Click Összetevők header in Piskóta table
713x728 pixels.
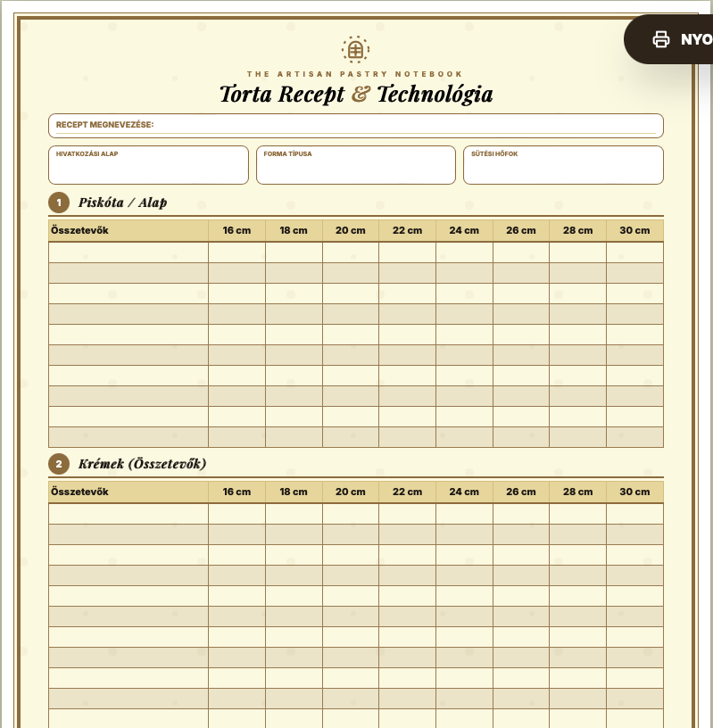pyautogui.click(x=129, y=230)
